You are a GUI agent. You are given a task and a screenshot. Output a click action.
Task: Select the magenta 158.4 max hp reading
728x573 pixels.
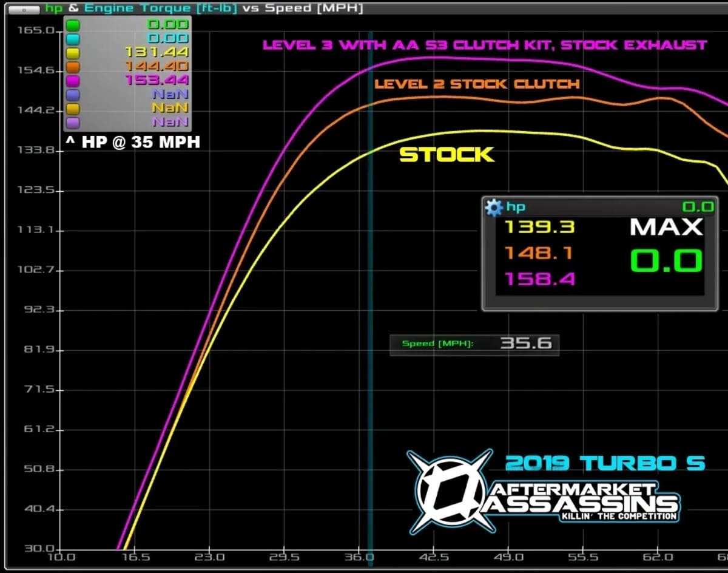539,280
